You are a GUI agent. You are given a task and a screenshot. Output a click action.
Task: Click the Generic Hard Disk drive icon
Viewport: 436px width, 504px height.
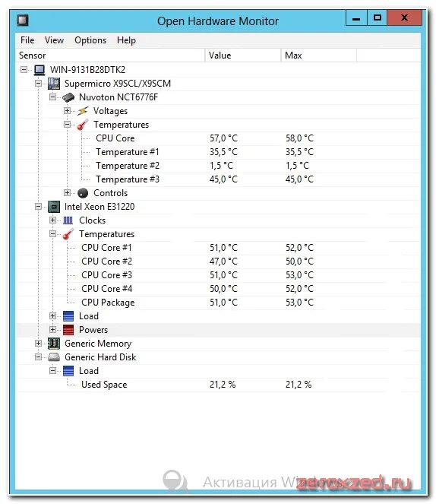[x=54, y=357]
